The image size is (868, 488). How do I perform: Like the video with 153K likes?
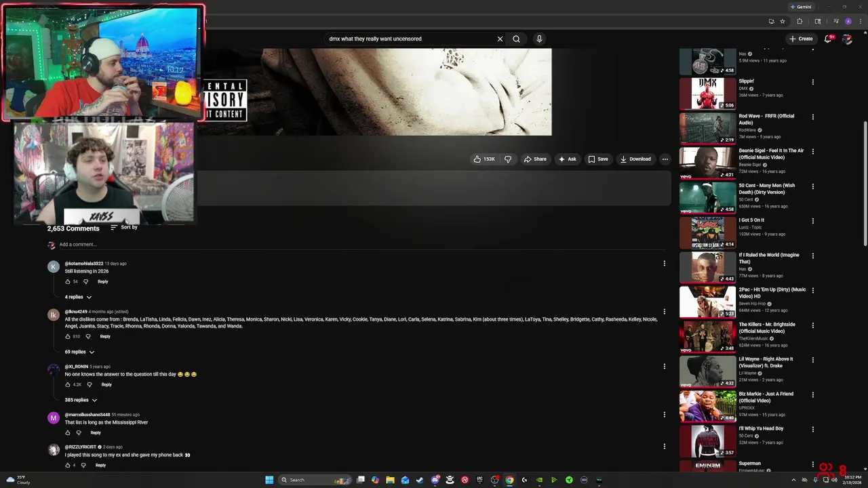pyautogui.click(x=484, y=159)
